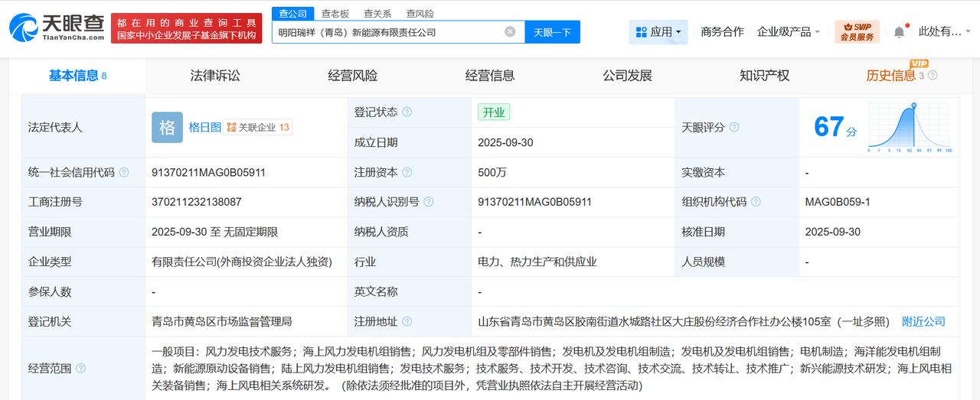
Task: Click help icon next to 天眼评分
Action: coord(734,127)
